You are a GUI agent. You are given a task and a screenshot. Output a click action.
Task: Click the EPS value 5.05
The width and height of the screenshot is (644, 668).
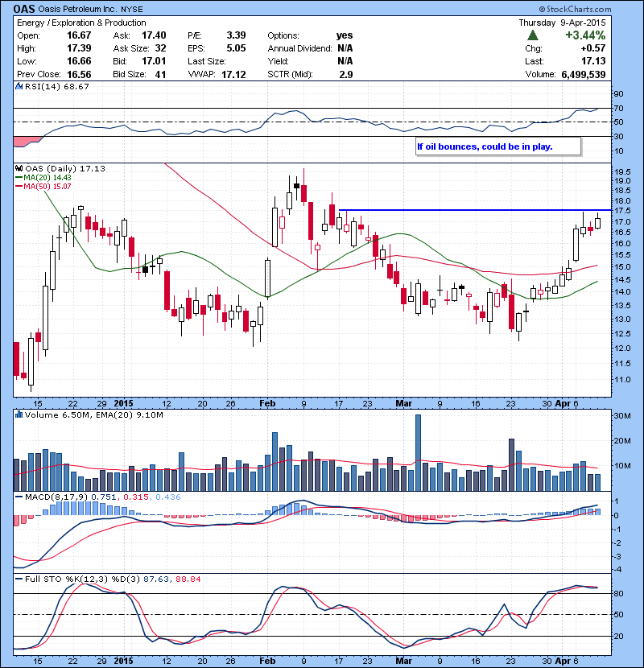[236, 48]
